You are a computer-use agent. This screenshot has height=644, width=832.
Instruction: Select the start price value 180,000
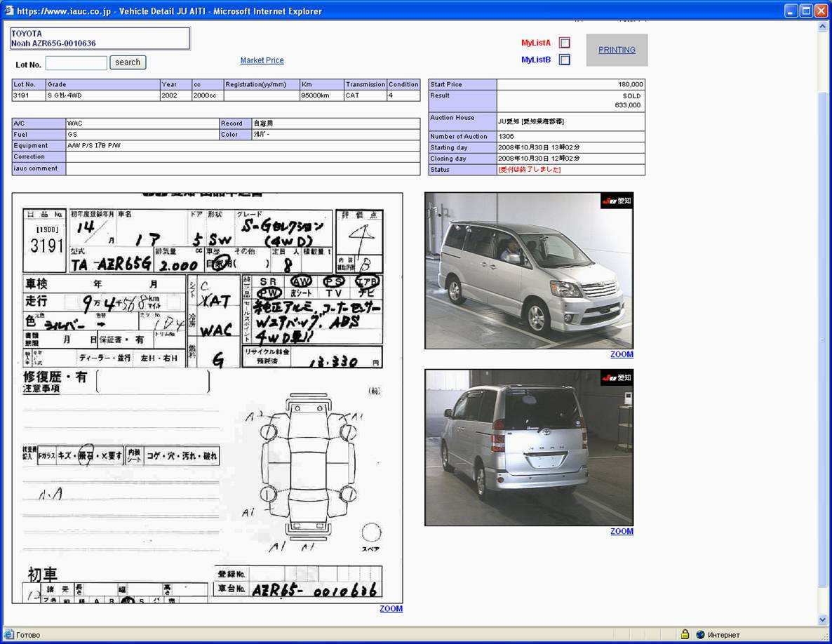[x=631, y=84]
